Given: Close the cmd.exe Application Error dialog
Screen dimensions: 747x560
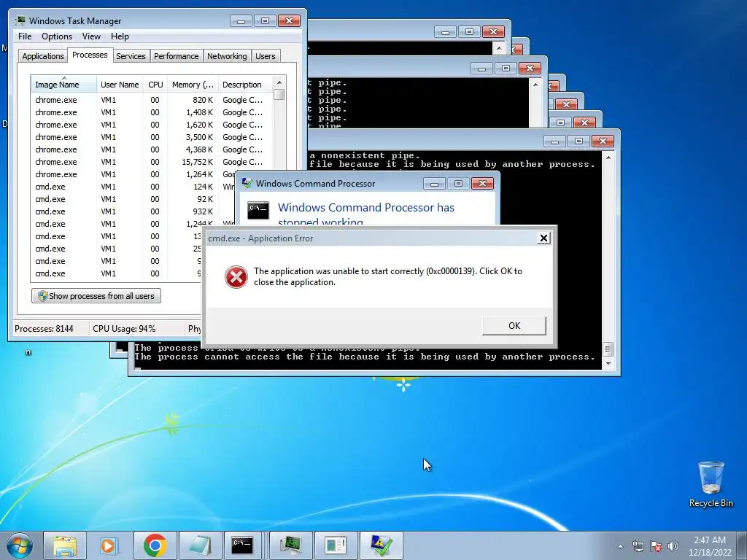Looking at the screenshot, I should click(543, 238).
